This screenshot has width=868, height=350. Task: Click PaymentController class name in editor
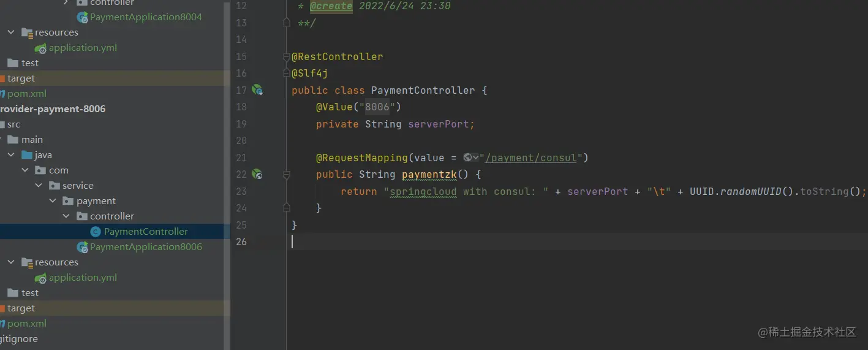(423, 90)
